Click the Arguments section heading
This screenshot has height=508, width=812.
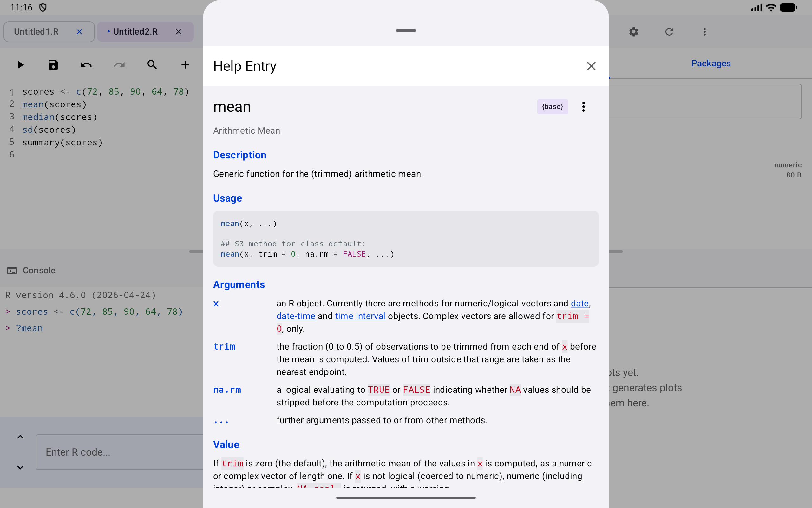coord(239,284)
